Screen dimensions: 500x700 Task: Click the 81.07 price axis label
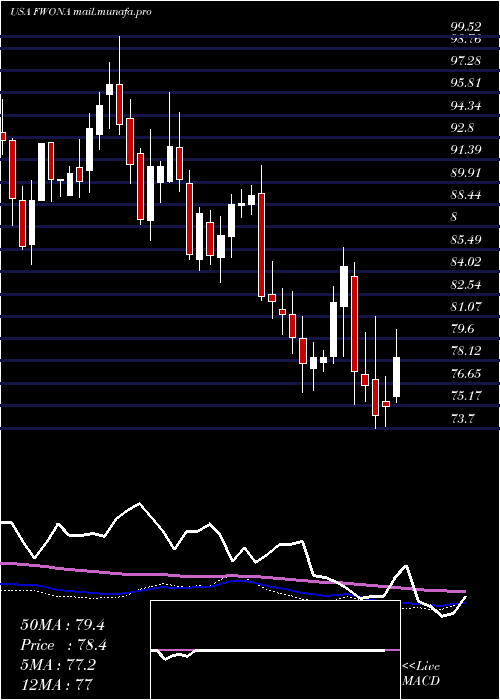(466, 307)
